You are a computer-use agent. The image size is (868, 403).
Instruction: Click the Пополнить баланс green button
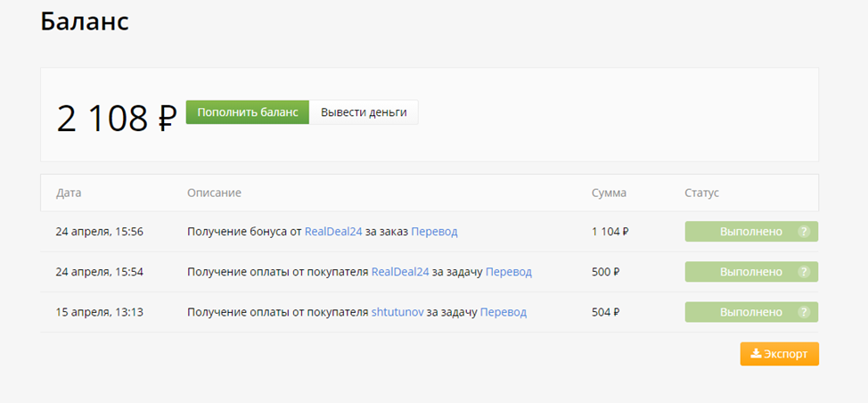[247, 112]
